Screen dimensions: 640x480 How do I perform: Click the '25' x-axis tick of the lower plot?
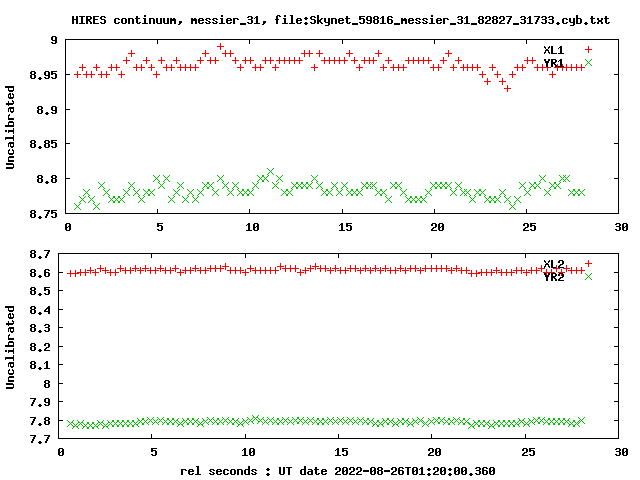coord(528,452)
